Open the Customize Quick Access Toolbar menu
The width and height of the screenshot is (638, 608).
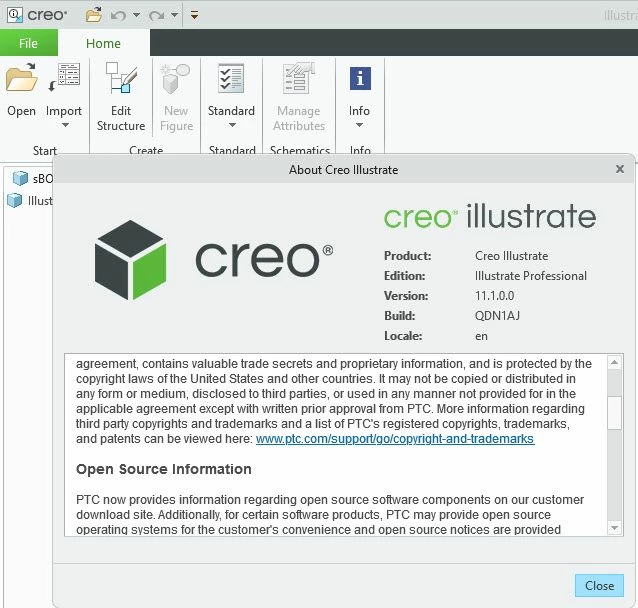coord(194,15)
